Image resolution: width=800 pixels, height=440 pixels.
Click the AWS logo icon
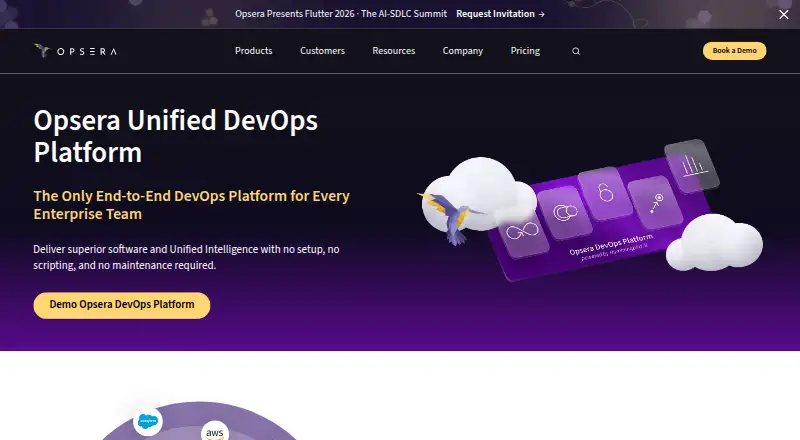pyautogui.click(x=215, y=431)
